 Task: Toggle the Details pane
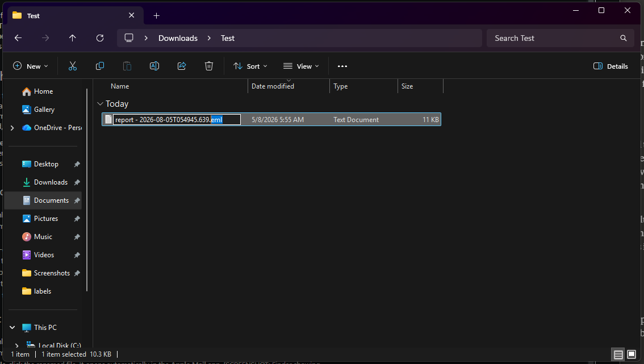click(x=610, y=66)
